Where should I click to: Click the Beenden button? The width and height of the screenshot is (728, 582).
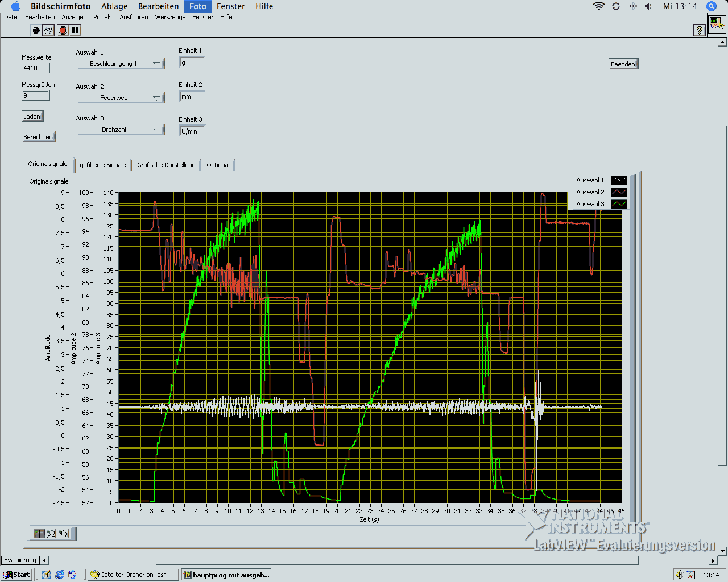tap(623, 64)
